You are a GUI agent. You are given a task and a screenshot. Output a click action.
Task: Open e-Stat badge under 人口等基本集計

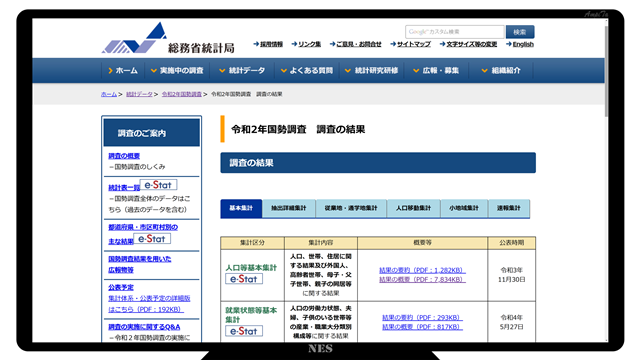point(244,279)
